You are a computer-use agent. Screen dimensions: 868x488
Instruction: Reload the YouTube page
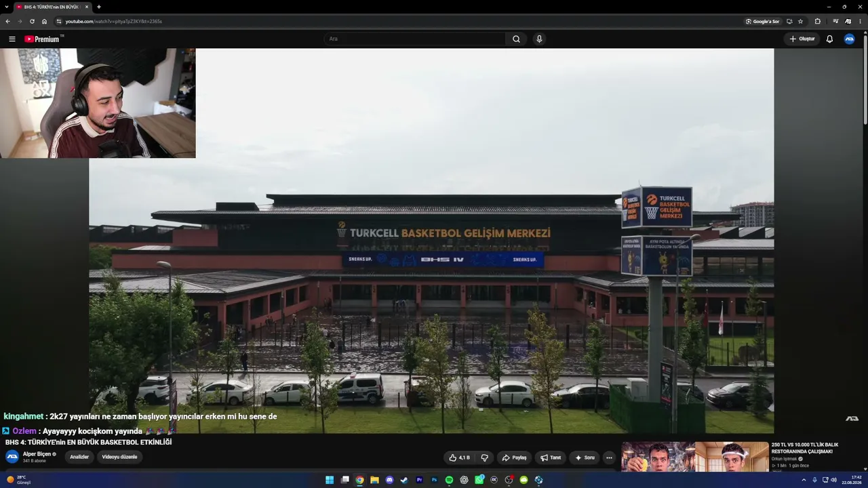(x=32, y=21)
